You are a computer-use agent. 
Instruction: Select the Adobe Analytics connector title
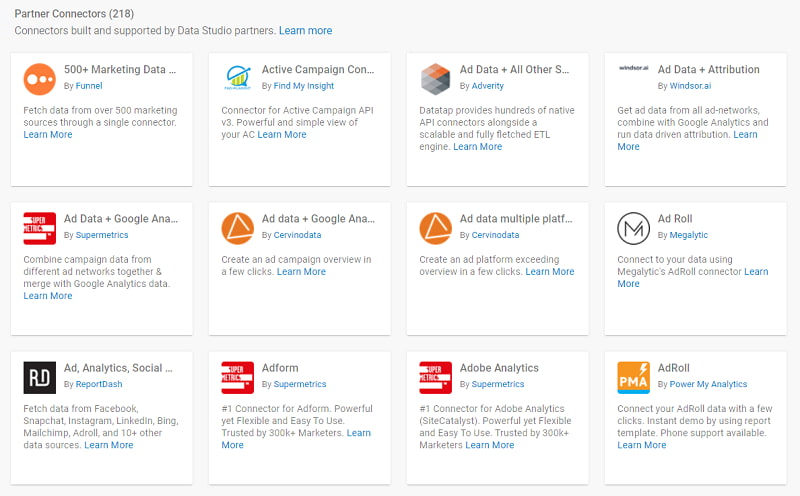pos(499,368)
